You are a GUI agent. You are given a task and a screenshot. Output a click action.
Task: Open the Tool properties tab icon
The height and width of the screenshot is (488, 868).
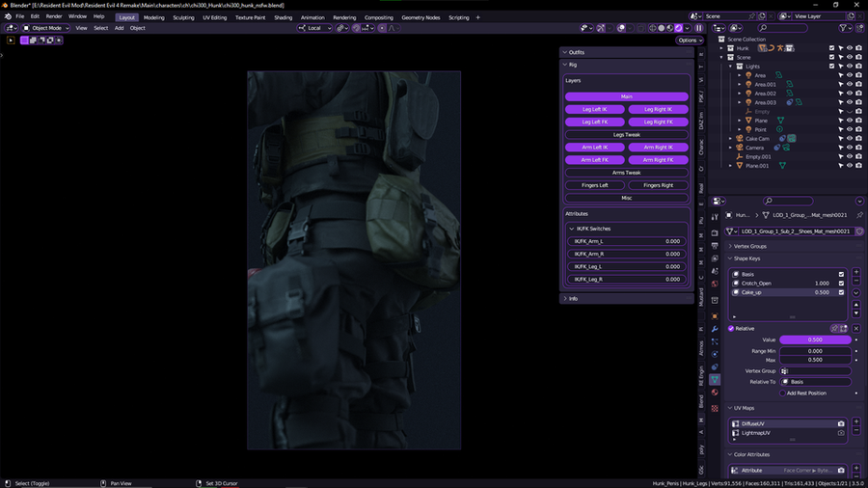coord(715,217)
